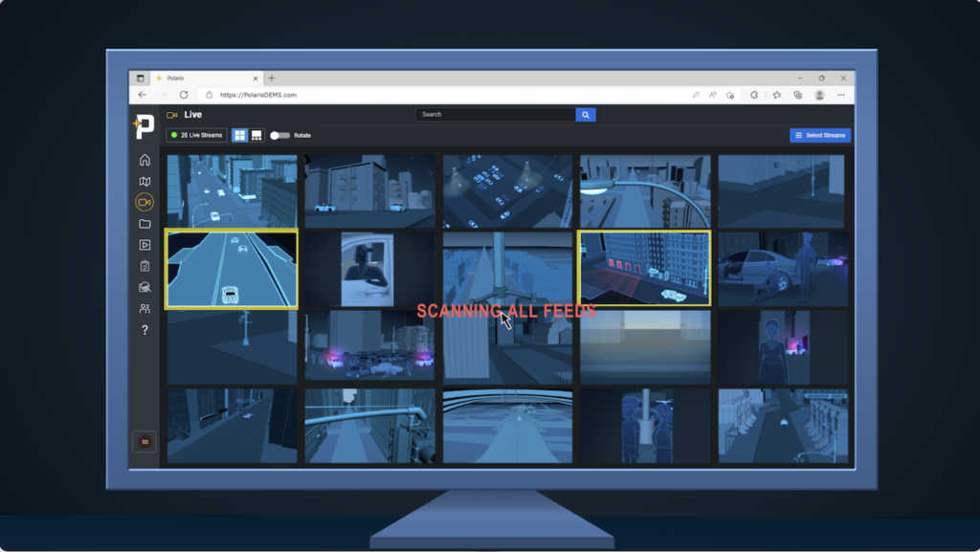The image size is (980, 552).
Task: Open the Select Streams menu
Action: pos(819,136)
